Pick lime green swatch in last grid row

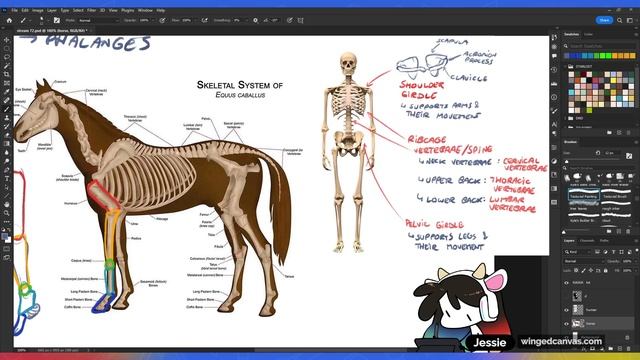pos(589,110)
